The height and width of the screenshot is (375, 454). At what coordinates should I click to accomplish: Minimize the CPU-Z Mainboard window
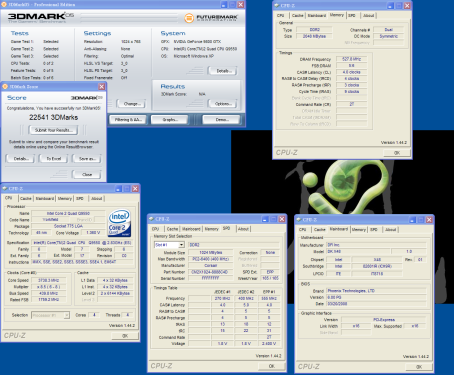point(412,220)
